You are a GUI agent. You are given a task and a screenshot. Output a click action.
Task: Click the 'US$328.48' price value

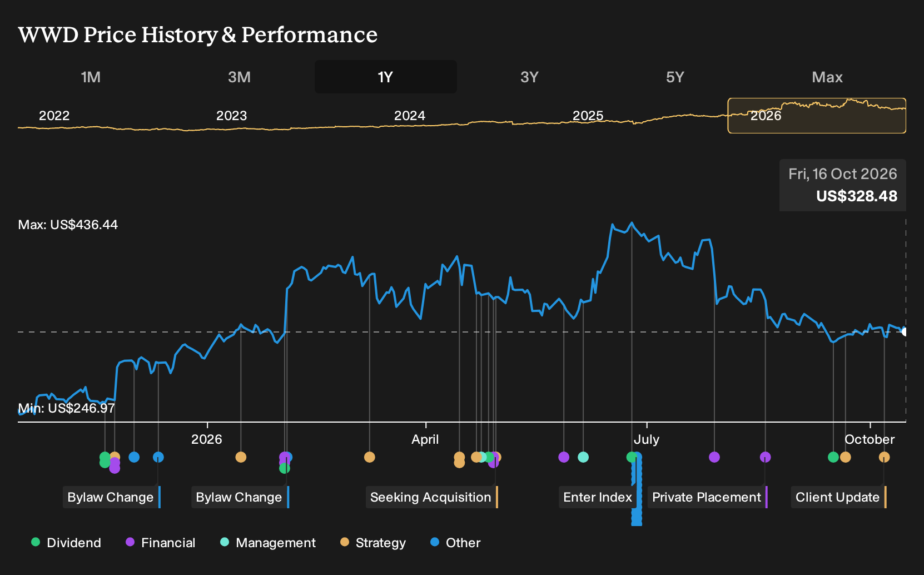(x=857, y=196)
